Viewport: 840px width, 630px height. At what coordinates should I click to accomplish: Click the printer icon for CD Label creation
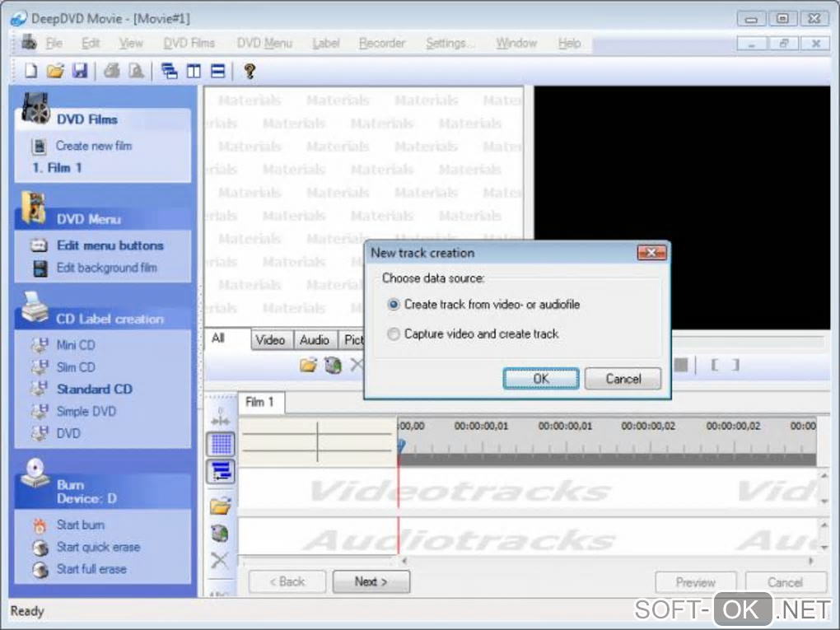pos(35,307)
